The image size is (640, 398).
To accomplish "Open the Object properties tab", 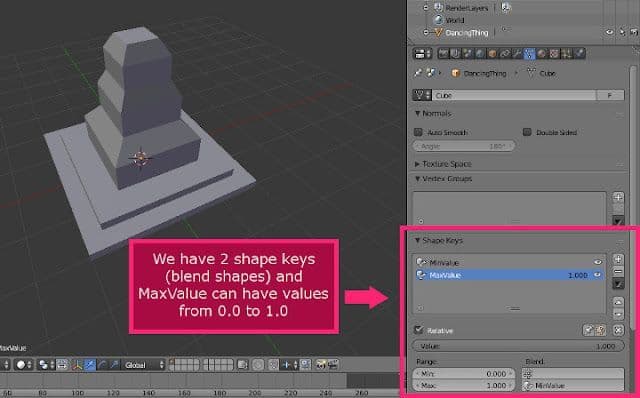I will click(493, 53).
